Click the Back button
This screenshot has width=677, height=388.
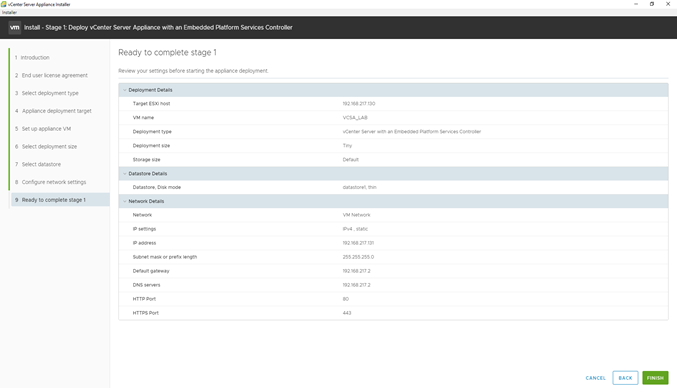click(x=625, y=378)
